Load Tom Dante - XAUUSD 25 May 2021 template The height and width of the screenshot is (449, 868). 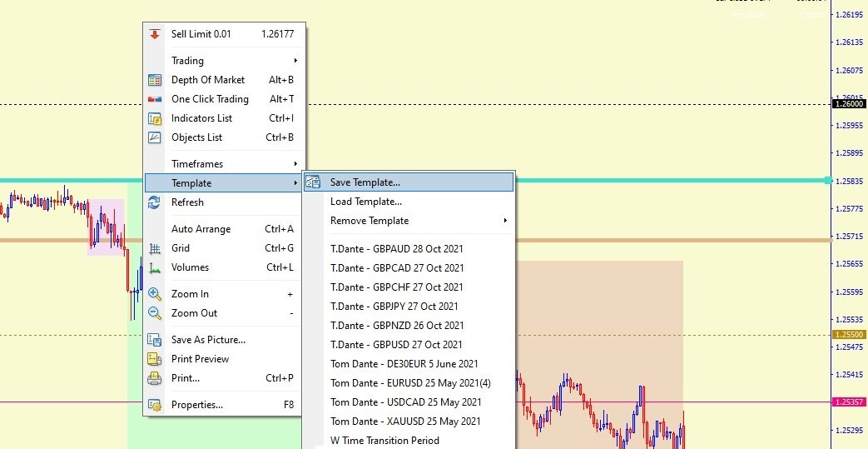click(409, 422)
